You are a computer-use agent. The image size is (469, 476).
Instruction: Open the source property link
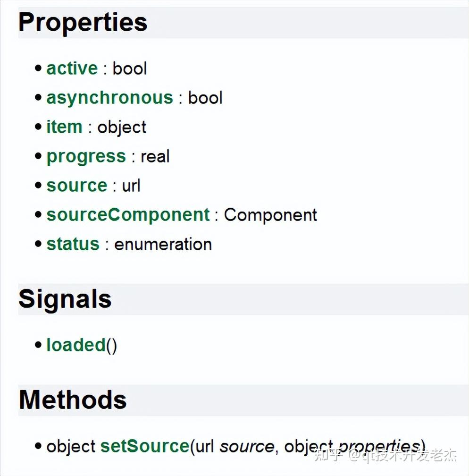[77, 186]
